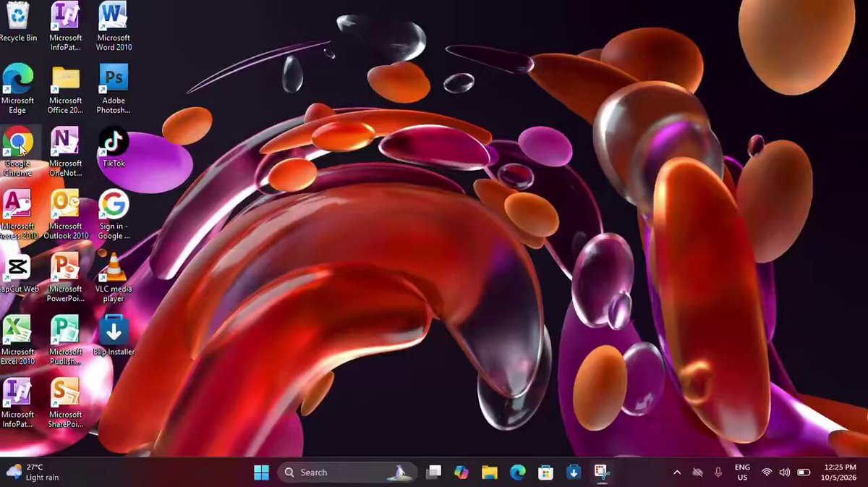The width and height of the screenshot is (868, 487).
Task: Select the Microsoft OneNote shortcut
Action: click(66, 152)
